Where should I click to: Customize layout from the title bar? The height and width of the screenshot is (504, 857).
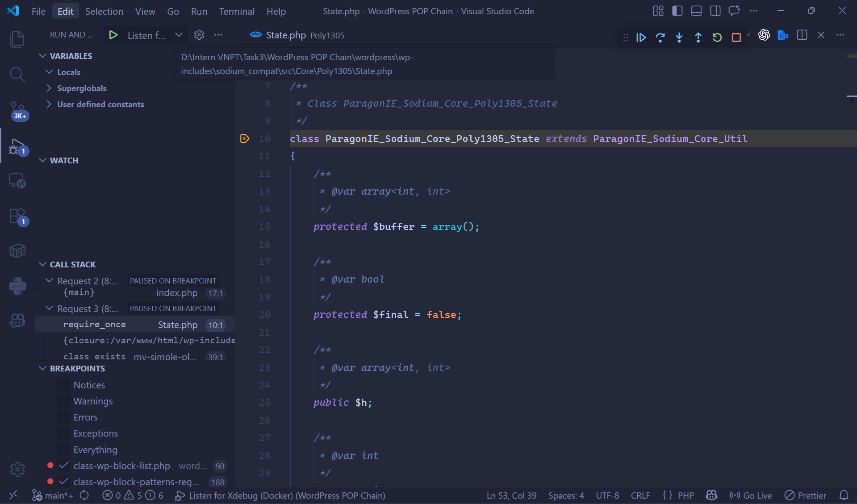pos(658,11)
